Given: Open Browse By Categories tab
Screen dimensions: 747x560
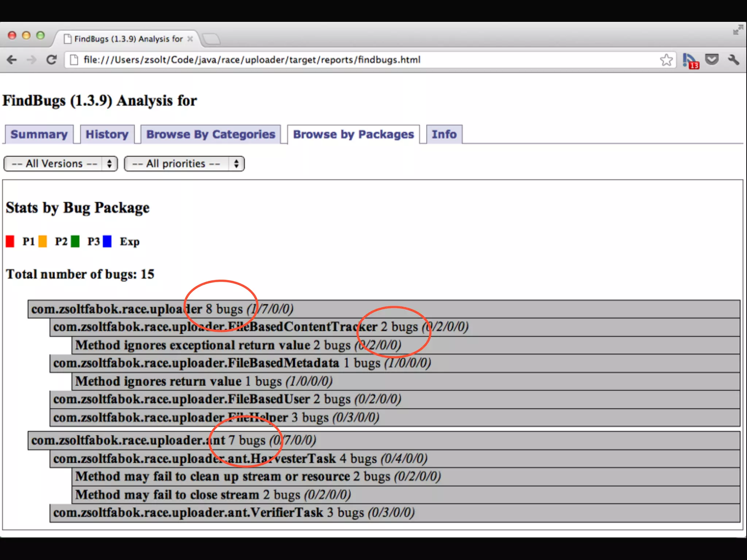Looking at the screenshot, I should [x=210, y=134].
